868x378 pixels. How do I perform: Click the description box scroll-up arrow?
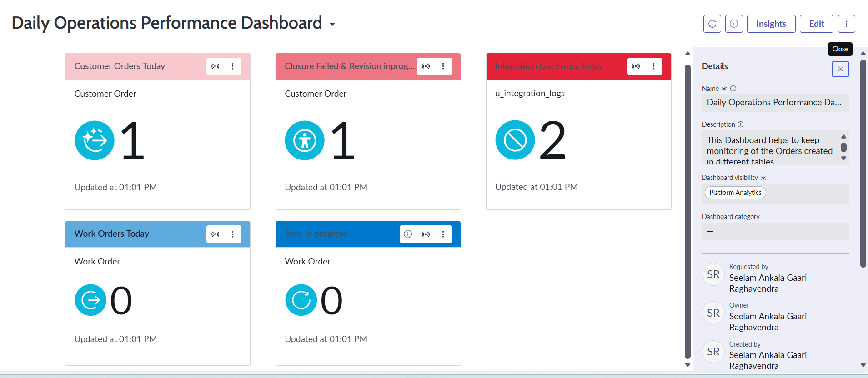pos(843,137)
